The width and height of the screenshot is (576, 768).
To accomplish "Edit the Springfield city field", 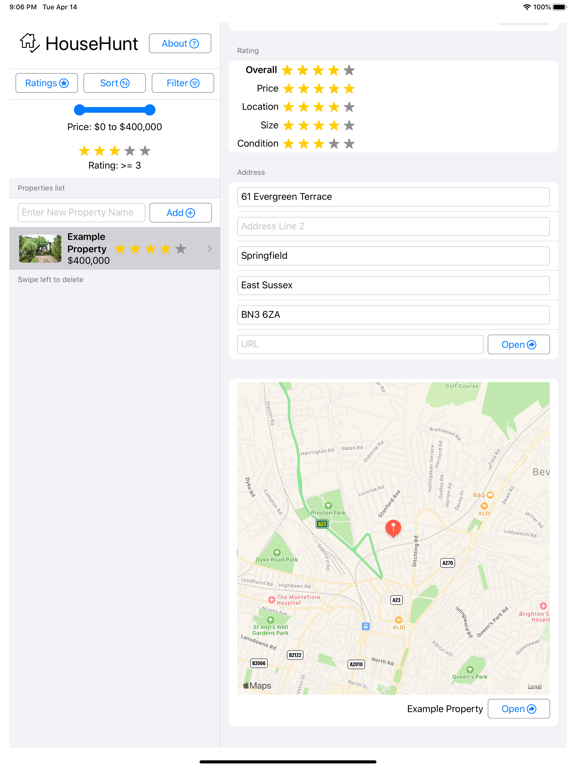I will click(x=393, y=256).
